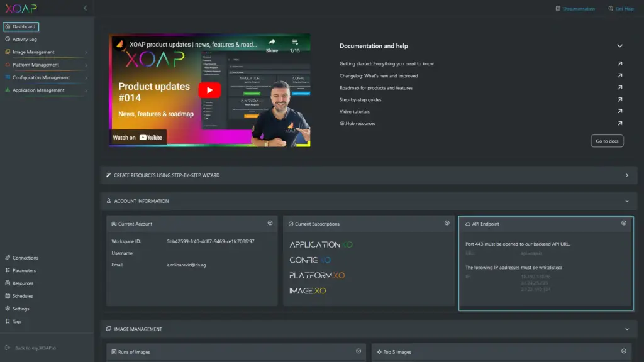Click the Settings gear icon
Screen dimensions: 644x362
8,309
